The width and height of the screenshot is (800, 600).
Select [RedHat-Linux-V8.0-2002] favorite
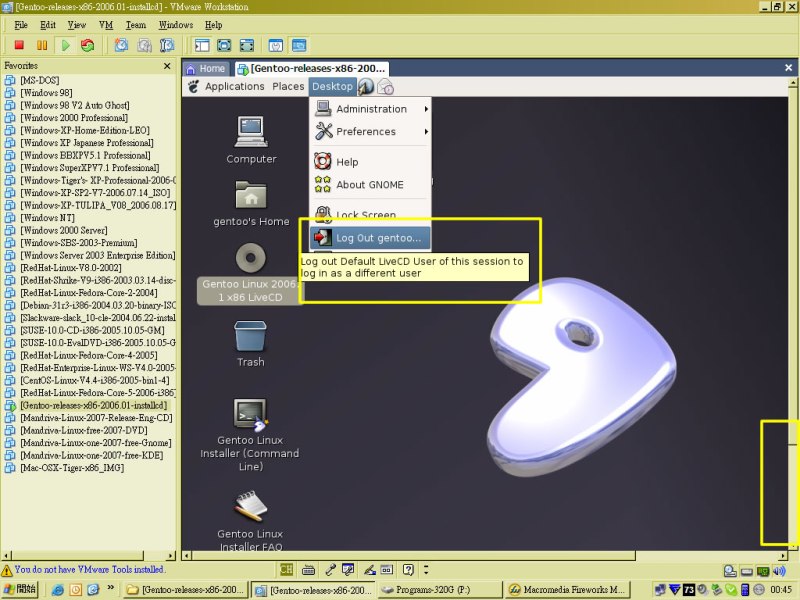[70, 267]
